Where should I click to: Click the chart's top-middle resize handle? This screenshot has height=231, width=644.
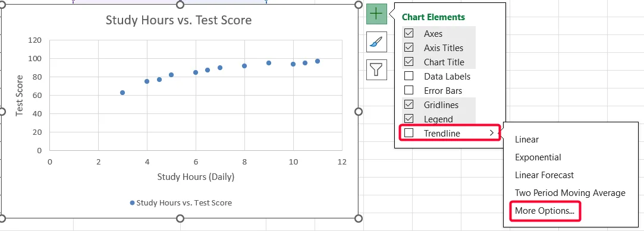point(180,4)
